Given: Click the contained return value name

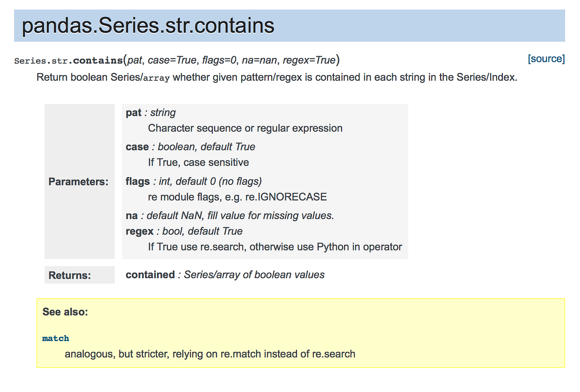Looking at the screenshot, I should coord(150,275).
